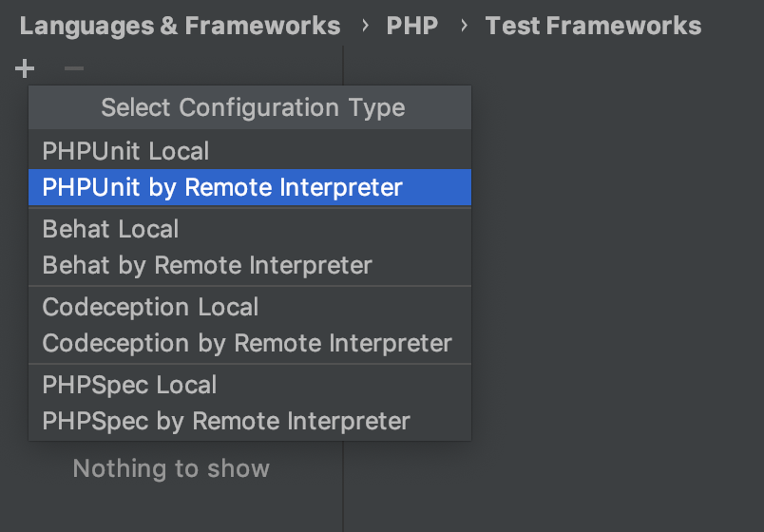764x532 pixels.
Task: Choose PHPUnit by Remote Interpreter
Action: [222, 187]
